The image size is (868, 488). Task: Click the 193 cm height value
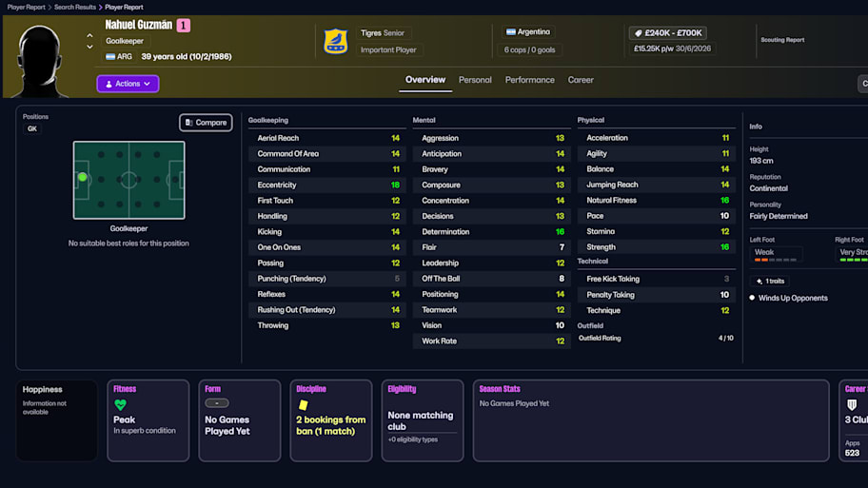click(x=761, y=161)
